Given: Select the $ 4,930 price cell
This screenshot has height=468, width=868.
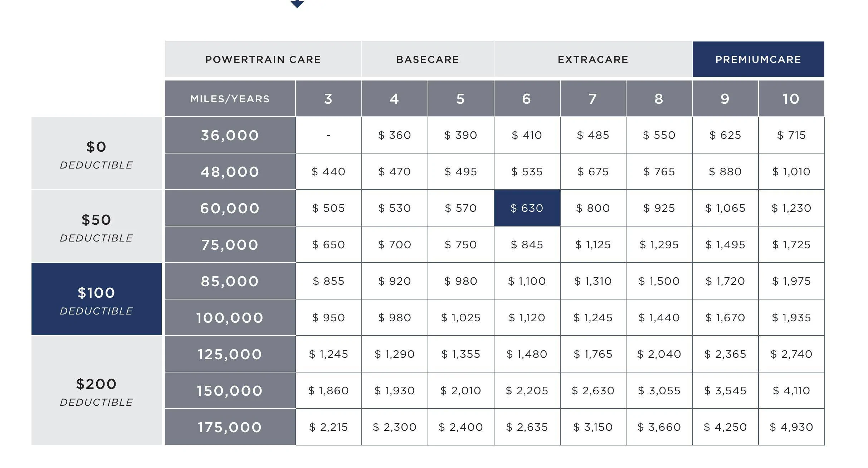Looking at the screenshot, I should [x=791, y=427].
